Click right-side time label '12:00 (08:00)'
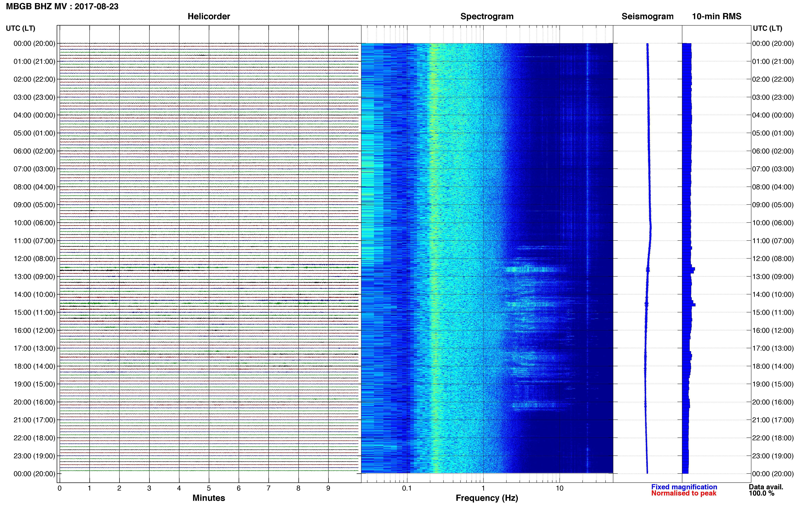812x508 pixels. click(x=773, y=259)
